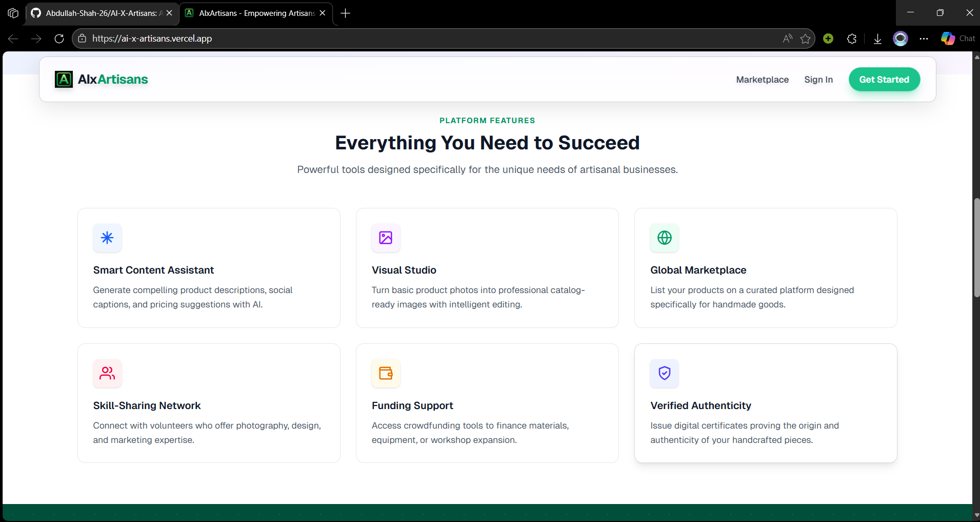View site info via the lock icon

[x=82, y=38]
